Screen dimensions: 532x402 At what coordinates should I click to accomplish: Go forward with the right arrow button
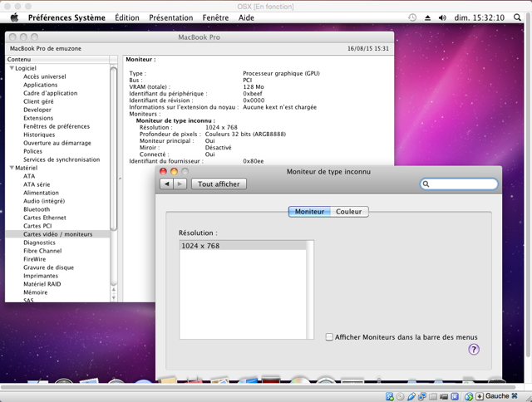tap(180, 184)
